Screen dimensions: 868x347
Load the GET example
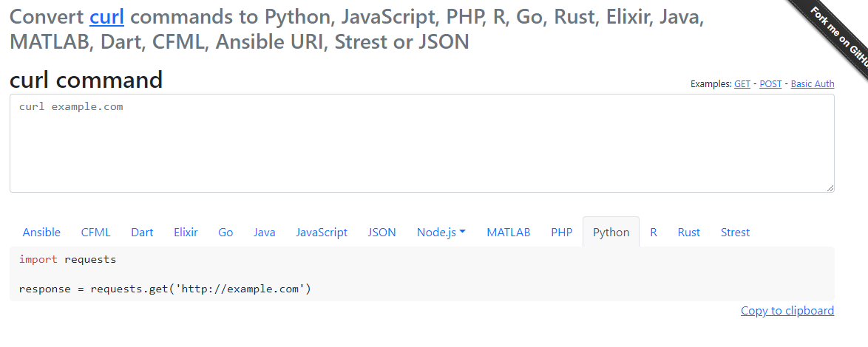[742, 84]
